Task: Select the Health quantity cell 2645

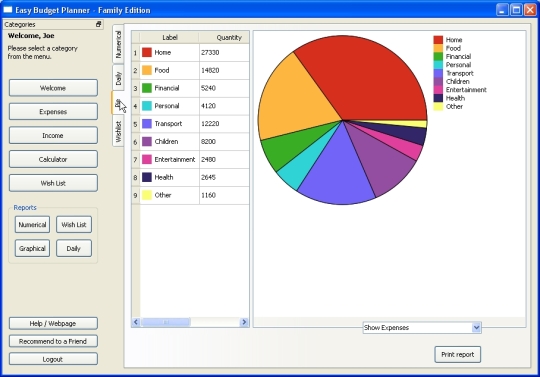Action: [x=224, y=177]
